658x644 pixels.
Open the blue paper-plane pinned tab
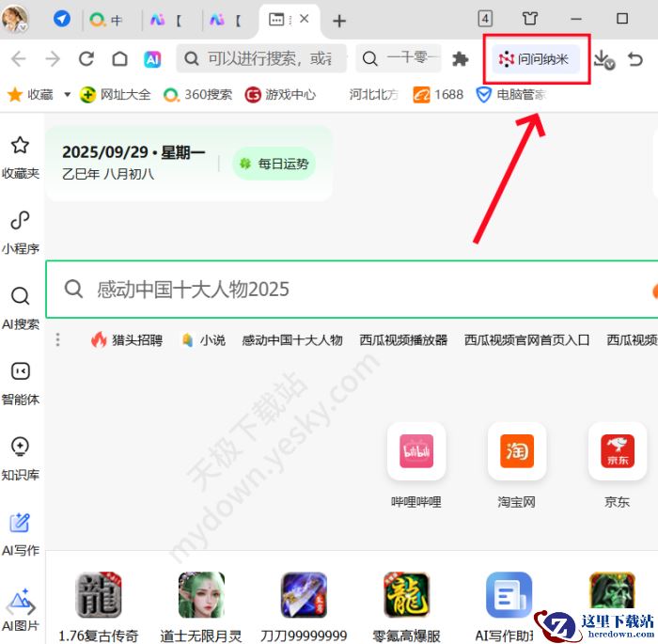pyautogui.click(x=62, y=19)
